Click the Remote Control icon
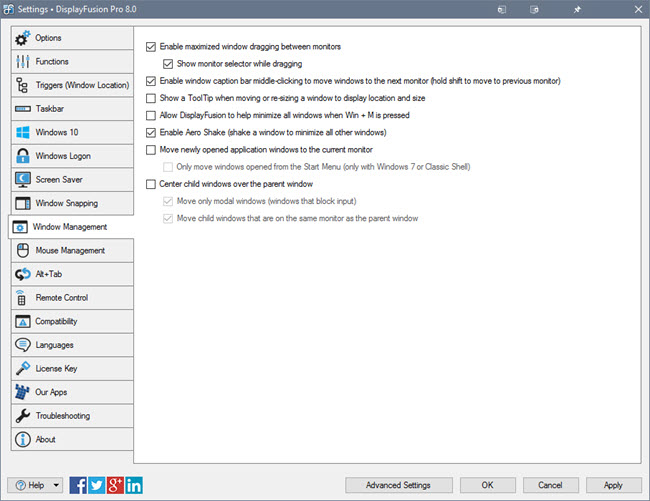 [21, 298]
